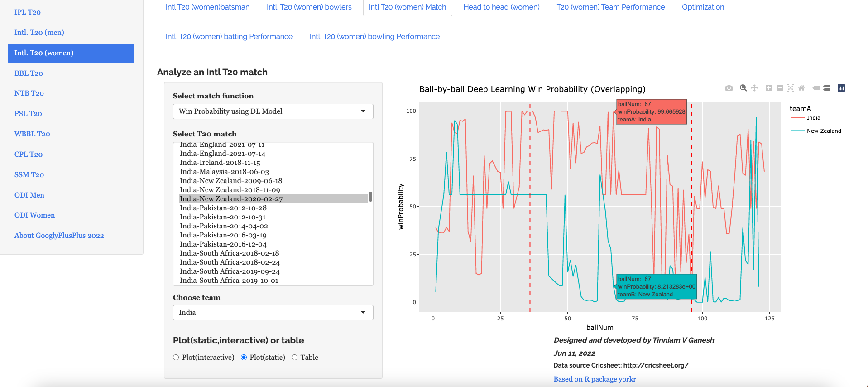Viewport: 868px width, 387px height.
Task: Select the Table radio button
Action: [295, 358]
